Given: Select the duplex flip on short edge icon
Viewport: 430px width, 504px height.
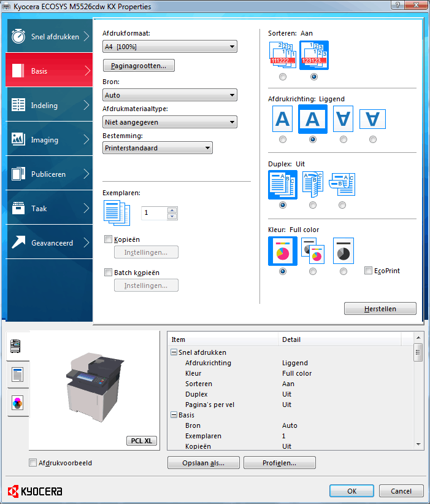Looking at the screenshot, I should coord(342,185).
